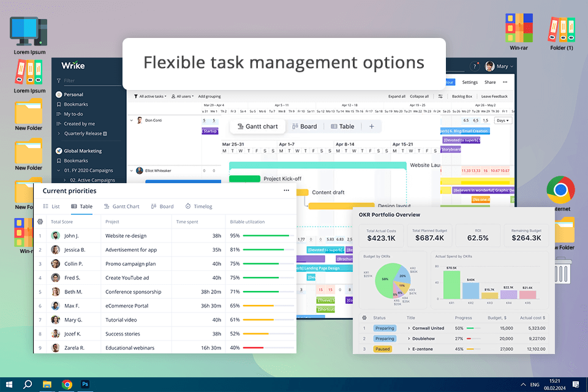
Task: Open taskbar search magnifier
Action: pos(28,385)
